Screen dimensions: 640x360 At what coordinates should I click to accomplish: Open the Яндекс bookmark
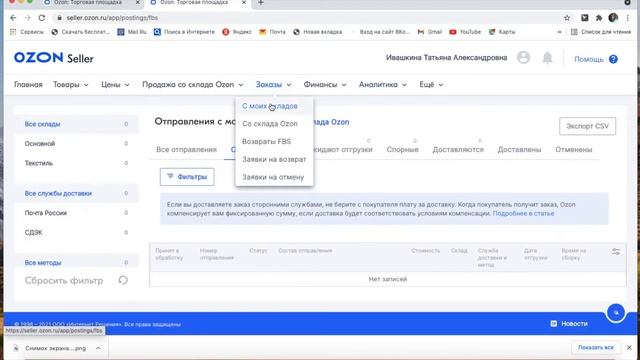click(237, 32)
